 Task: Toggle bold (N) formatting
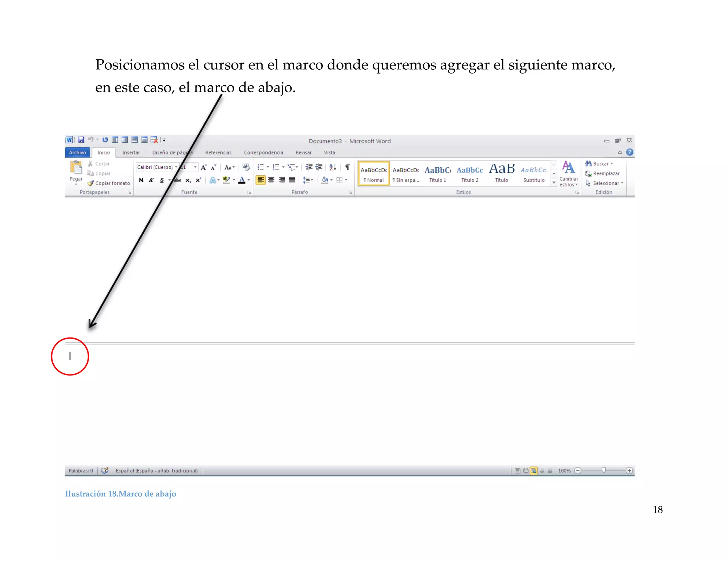point(141,180)
